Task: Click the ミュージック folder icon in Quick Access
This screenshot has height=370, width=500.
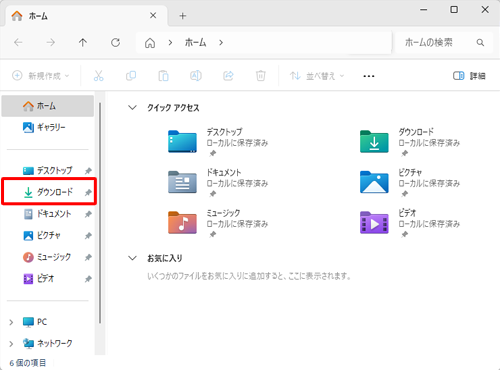Action: (x=182, y=222)
